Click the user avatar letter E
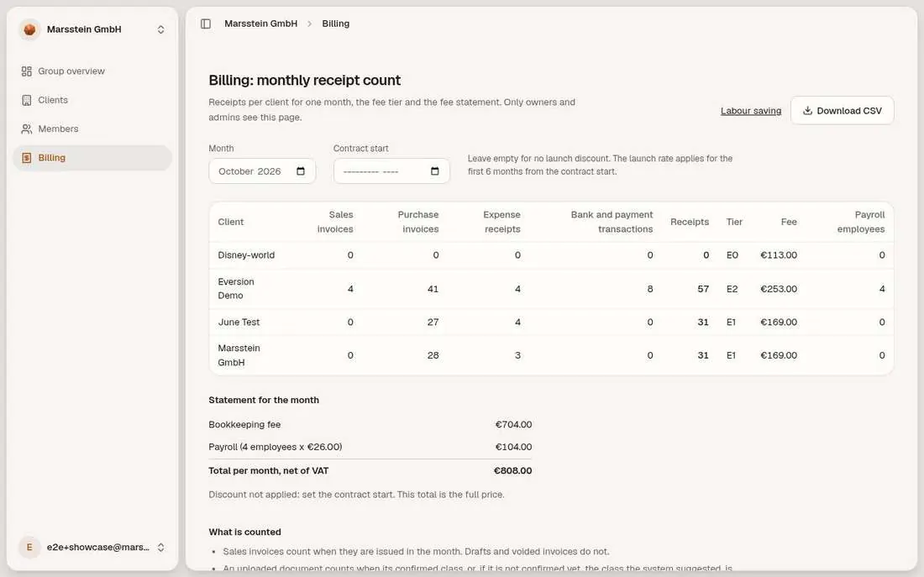This screenshot has height=577, width=924. pos(29,547)
